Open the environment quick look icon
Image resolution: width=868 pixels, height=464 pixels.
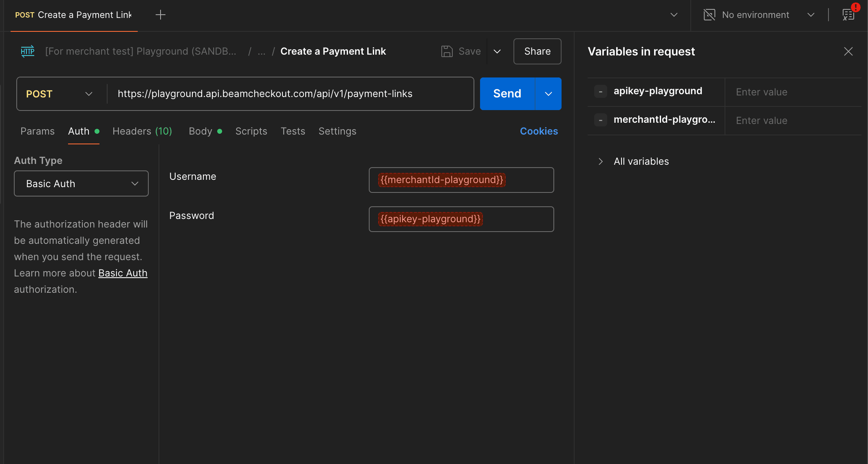(x=848, y=15)
